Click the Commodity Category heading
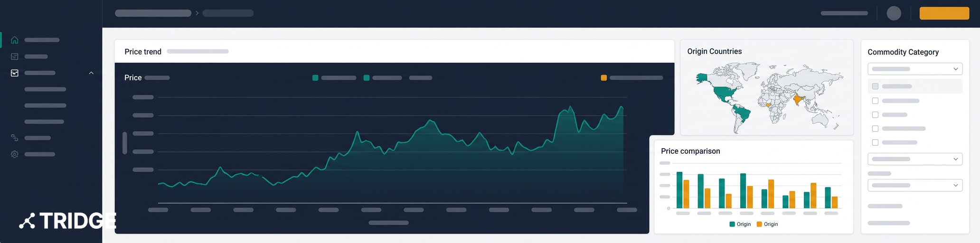 click(x=903, y=52)
